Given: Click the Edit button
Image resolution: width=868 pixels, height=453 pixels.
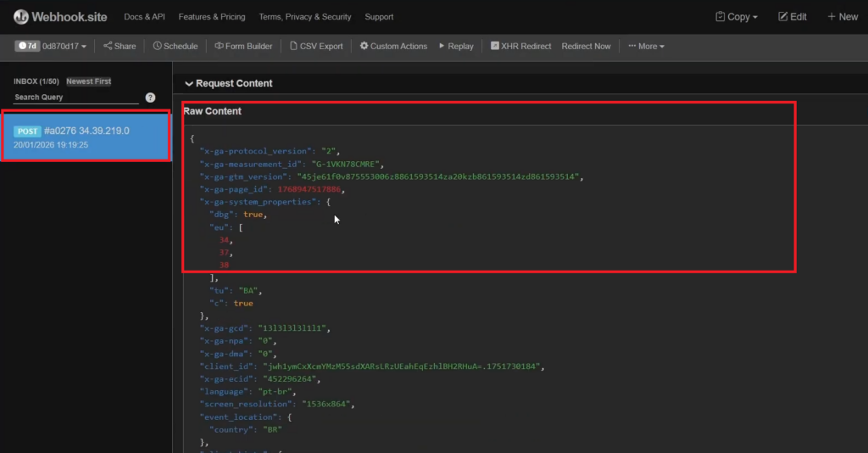Looking at the screenshot, I should coord(791,16).
